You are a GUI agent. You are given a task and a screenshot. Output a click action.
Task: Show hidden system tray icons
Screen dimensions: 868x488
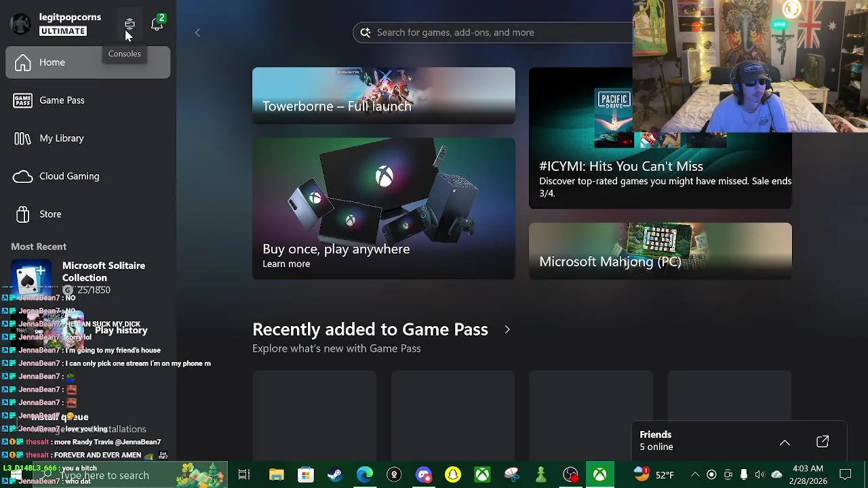tap(695, 475)
